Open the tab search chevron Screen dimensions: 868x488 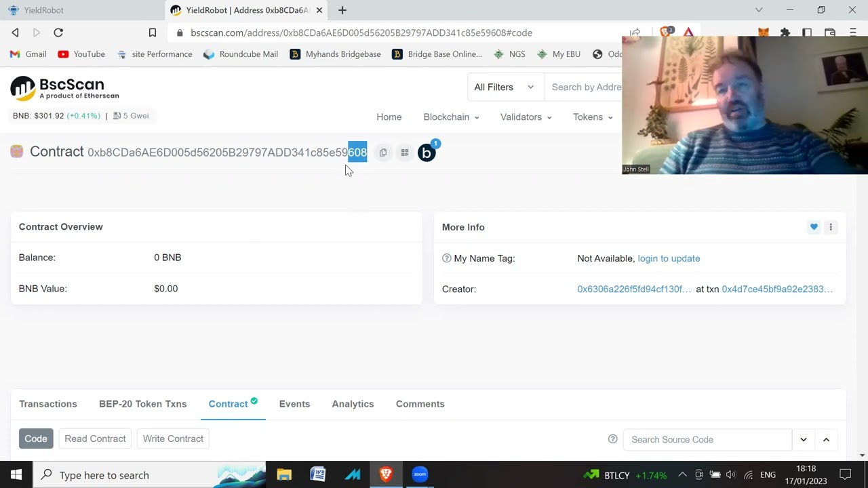tap(759, 10)
